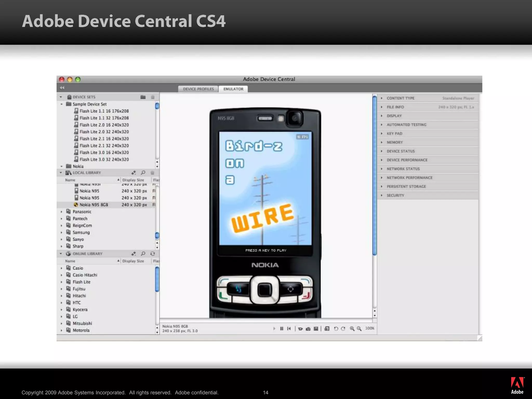This screenshot has width=532, height=399.
Task: Click the video record icon
Action: click(300, 329)
